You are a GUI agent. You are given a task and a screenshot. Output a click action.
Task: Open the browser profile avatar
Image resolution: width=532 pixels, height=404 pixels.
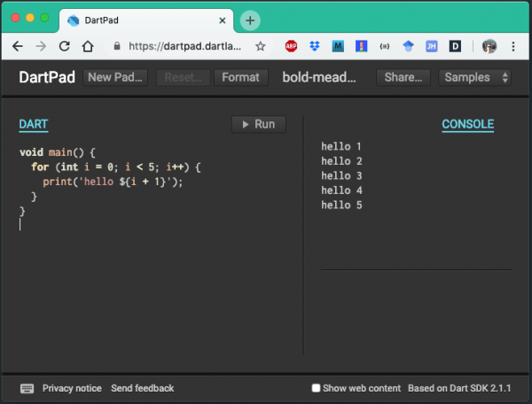coord(489,46)
